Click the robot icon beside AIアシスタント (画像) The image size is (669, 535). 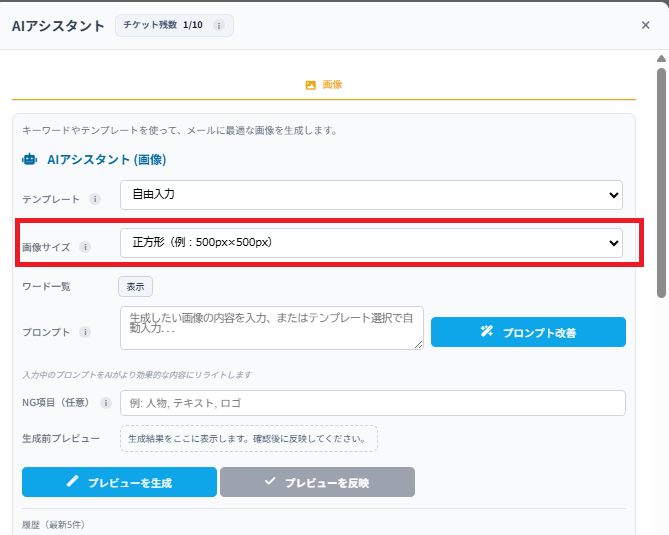point(29,160)
